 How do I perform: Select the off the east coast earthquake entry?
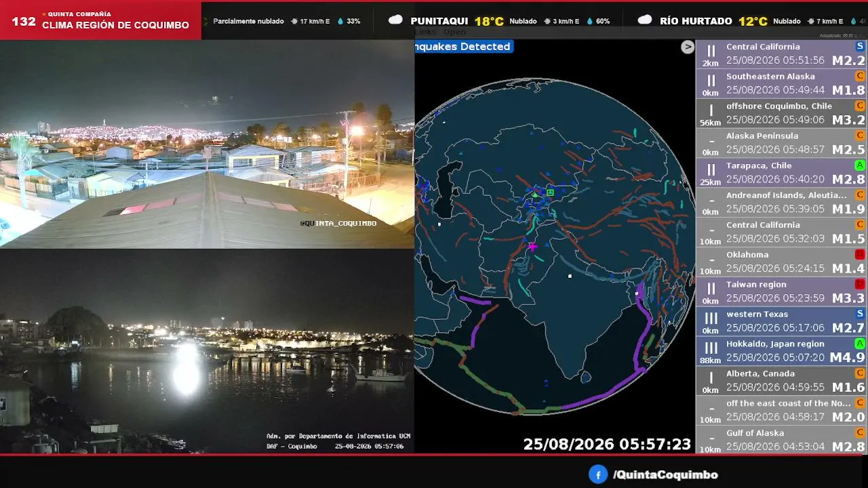point(782,411)
